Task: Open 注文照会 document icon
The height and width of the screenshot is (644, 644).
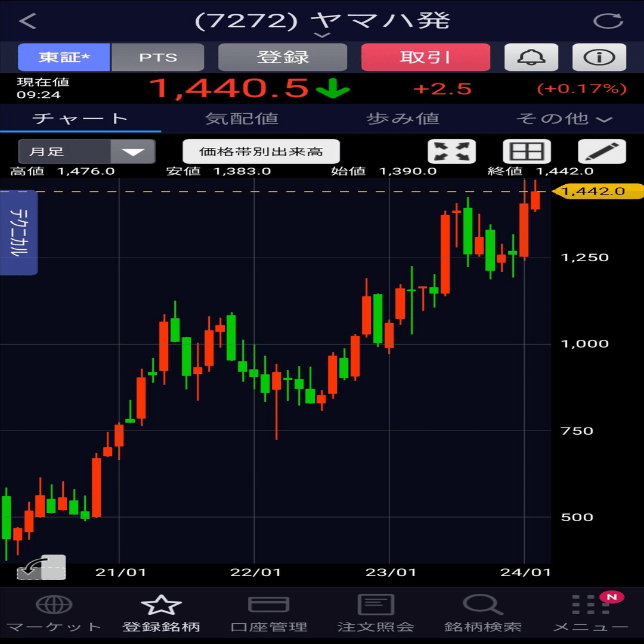Action: click(376, 605)
